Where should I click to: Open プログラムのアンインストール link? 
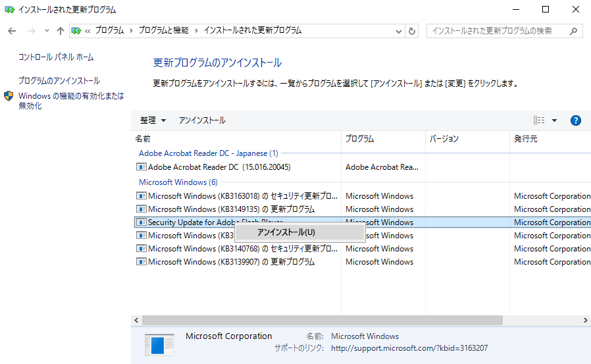point(59,81)
